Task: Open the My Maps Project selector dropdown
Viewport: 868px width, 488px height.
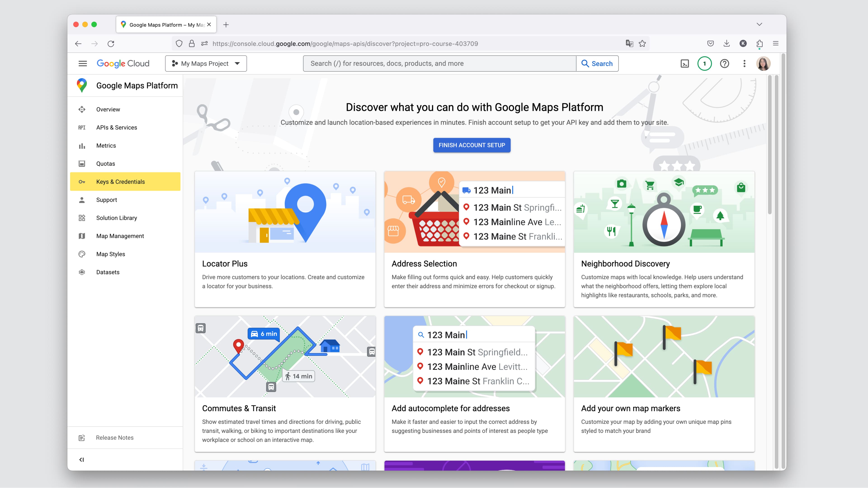Action: (x=206, y=64)
